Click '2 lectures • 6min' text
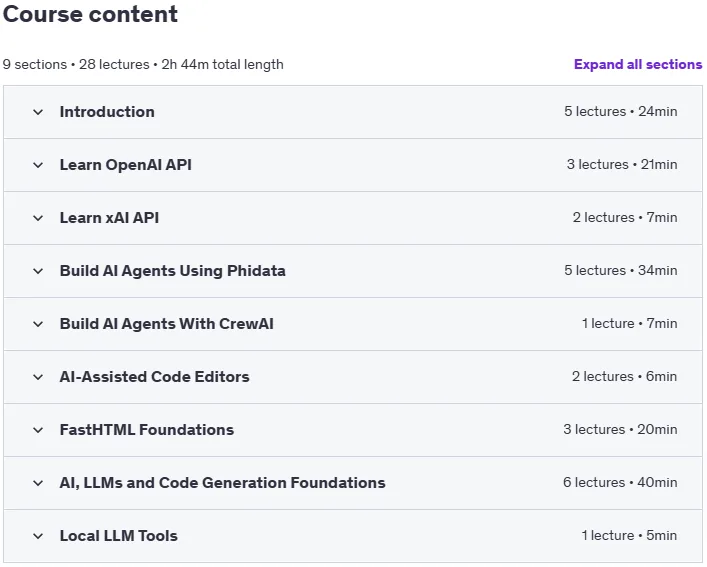Viewport: 707px width, 567px height. click(624, 376)
